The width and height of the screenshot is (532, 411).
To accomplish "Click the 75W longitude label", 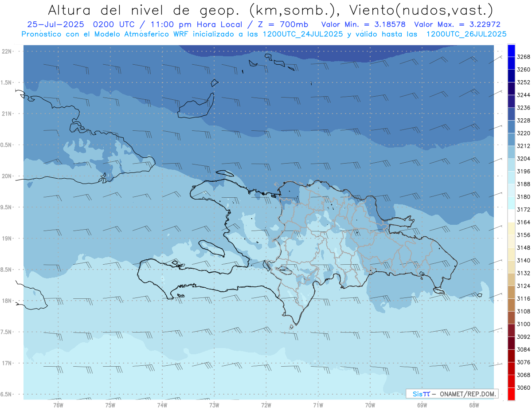I will point(110,405).
